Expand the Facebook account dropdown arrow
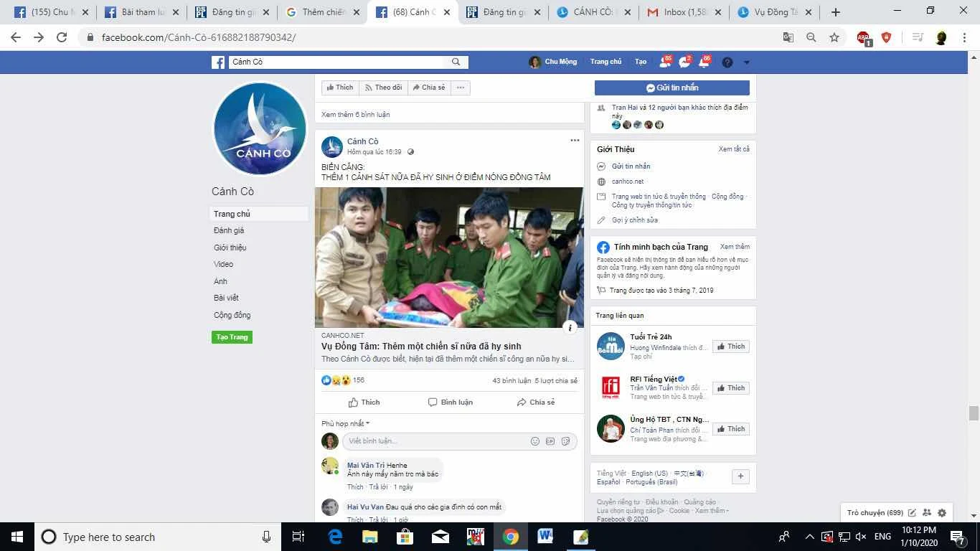The width and height of the screenshot is (980, 551). click(x=746, y=62)
